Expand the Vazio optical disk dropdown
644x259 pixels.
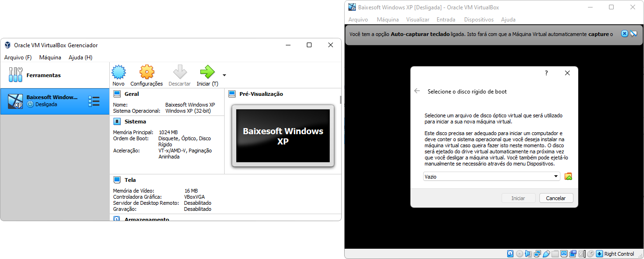point(556,176)
